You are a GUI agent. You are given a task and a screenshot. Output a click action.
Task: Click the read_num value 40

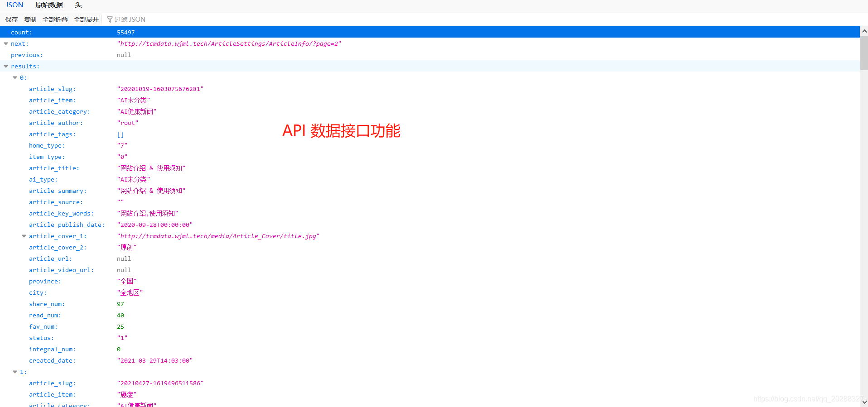click(x=120, y=316)
